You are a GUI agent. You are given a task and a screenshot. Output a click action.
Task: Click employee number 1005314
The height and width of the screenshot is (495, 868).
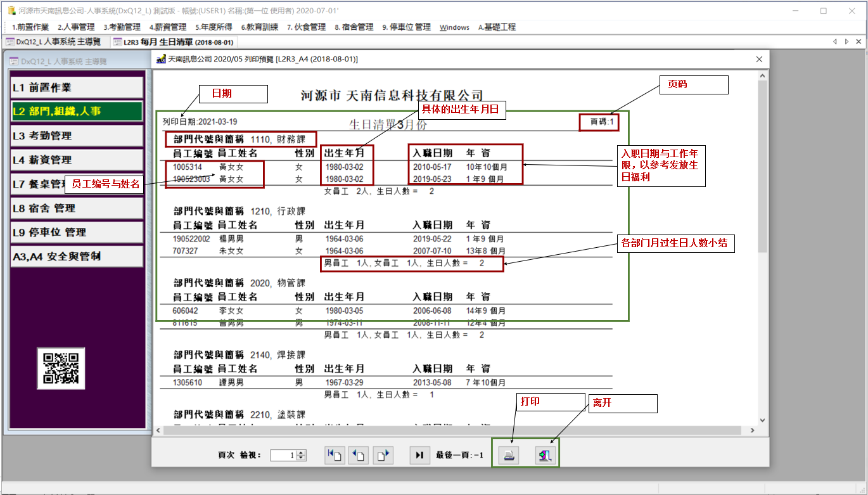(187, 167)
